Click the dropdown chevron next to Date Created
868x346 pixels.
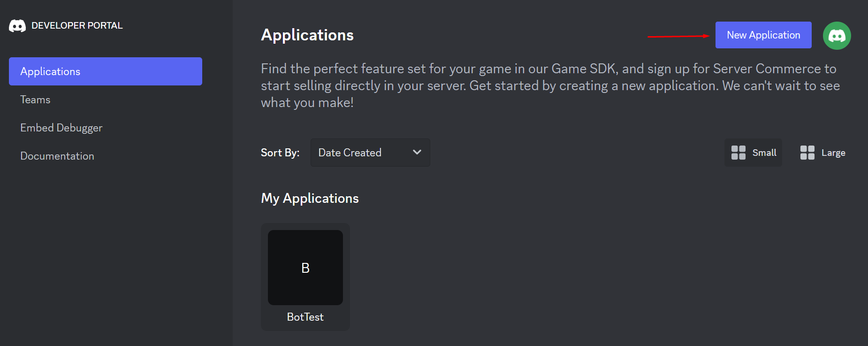(417, 152)
